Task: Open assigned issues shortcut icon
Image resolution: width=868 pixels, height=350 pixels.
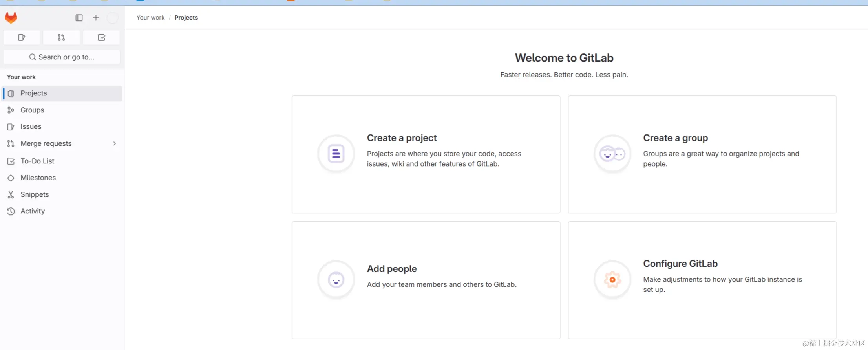Action: (x=22, y=37)
